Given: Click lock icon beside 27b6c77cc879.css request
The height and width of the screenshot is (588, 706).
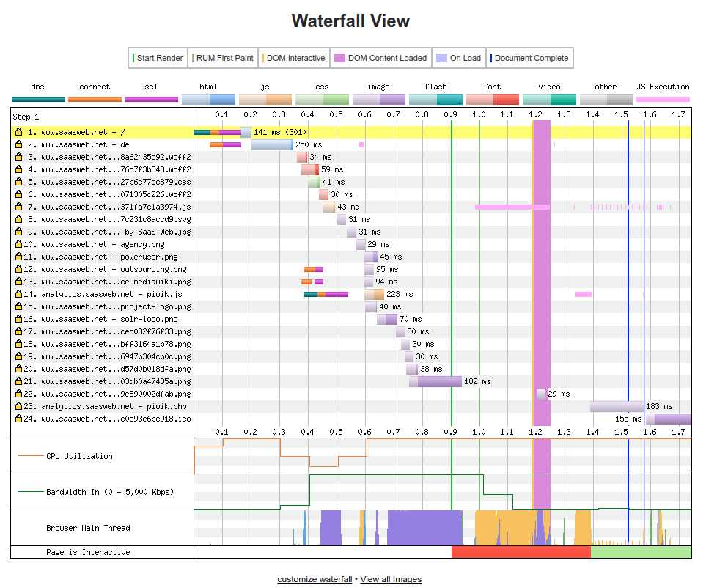Looking at the screenshot, I should [x=18, y=182].
